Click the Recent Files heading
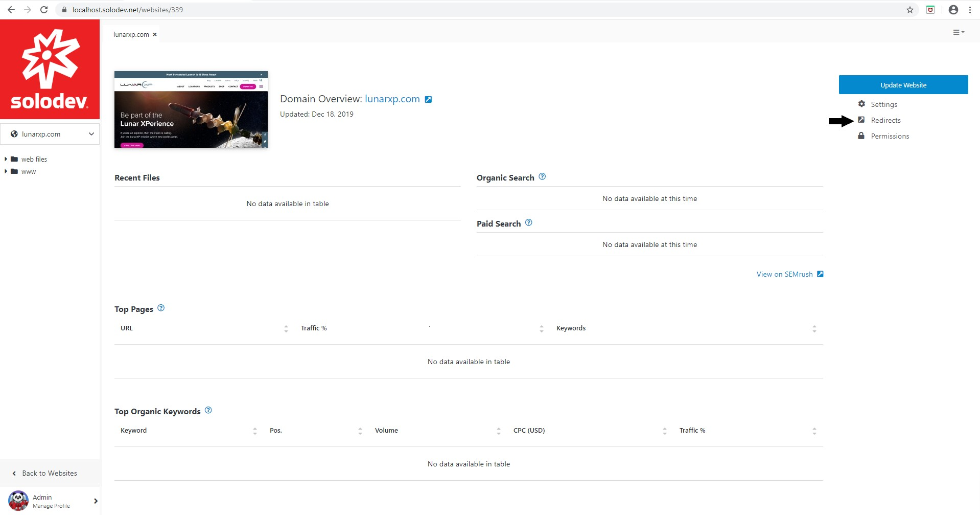Viewport: 980px width, 515px height. click(137, 177)
